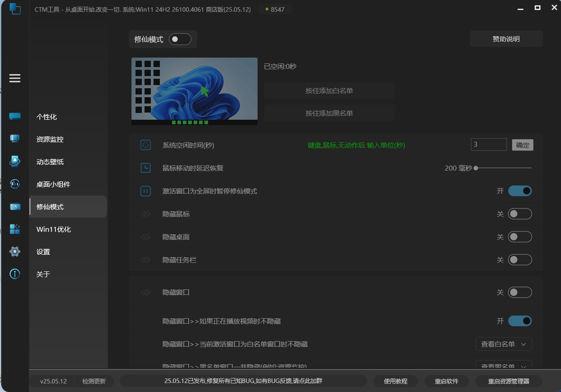Click the eye-slash icon beside 隐藏窗口
561x392 pixels.
[145, 292]
